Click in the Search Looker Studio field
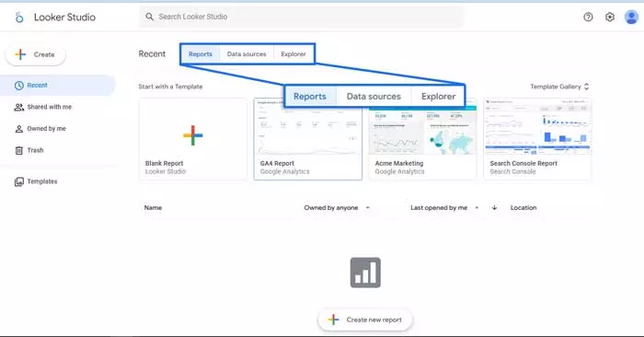Viewport: 644px width, 337px height. (302, 17)
